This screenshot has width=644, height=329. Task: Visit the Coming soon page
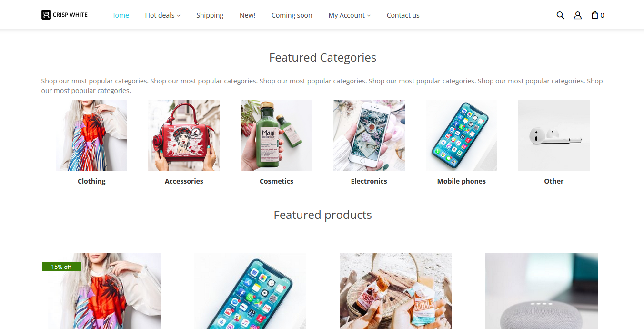click(x=292, y=15)
